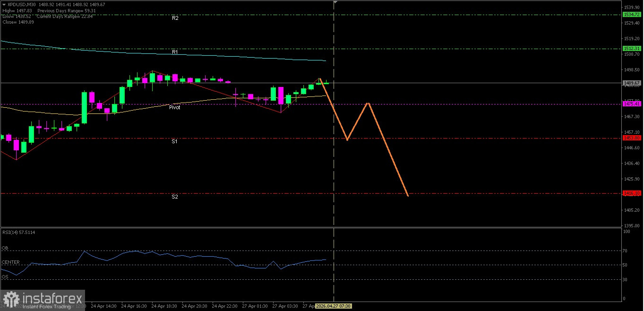Screen dimensions: 644x311
Task: Click the S2 support label
Action: 175,197
